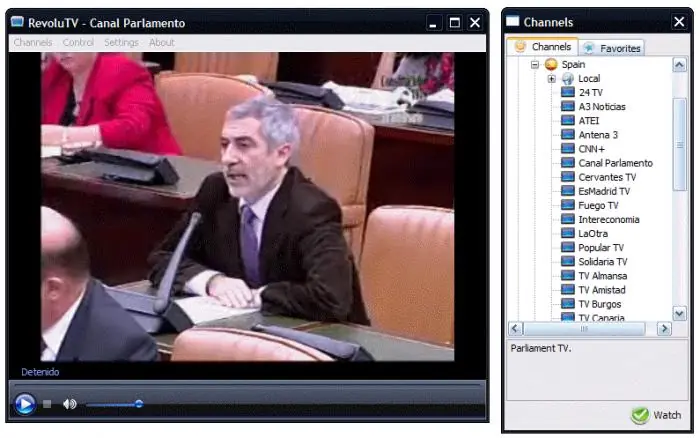Expand the Local channel group
Image resolution: width=700 pixels, height=438 pixels.
(x=551, y=79)
